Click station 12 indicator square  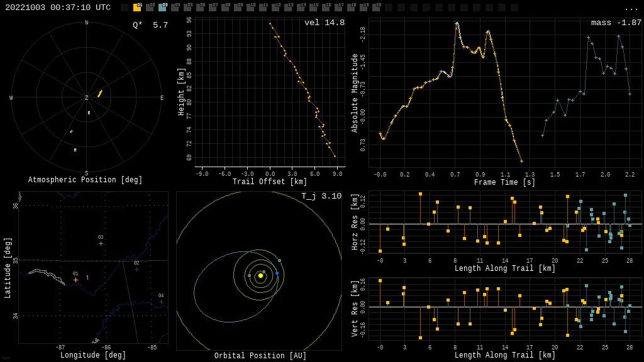pyautogui.click(x=275, y=8)
